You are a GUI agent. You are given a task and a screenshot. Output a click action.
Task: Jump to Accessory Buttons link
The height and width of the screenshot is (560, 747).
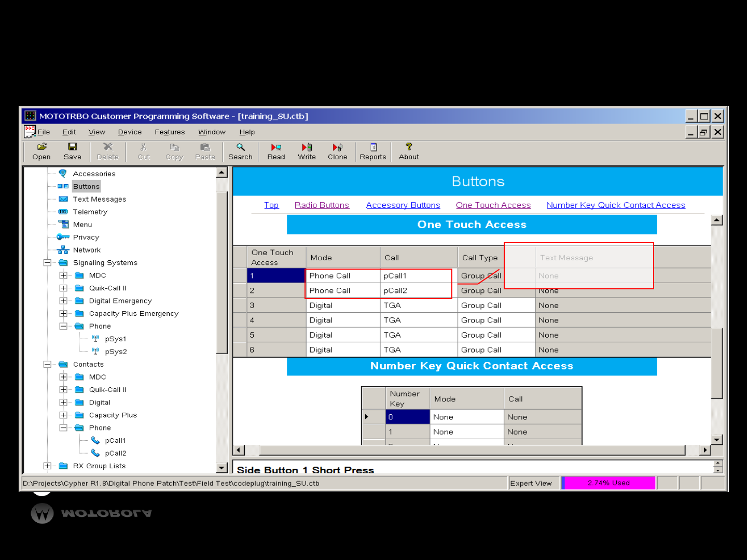403,205
